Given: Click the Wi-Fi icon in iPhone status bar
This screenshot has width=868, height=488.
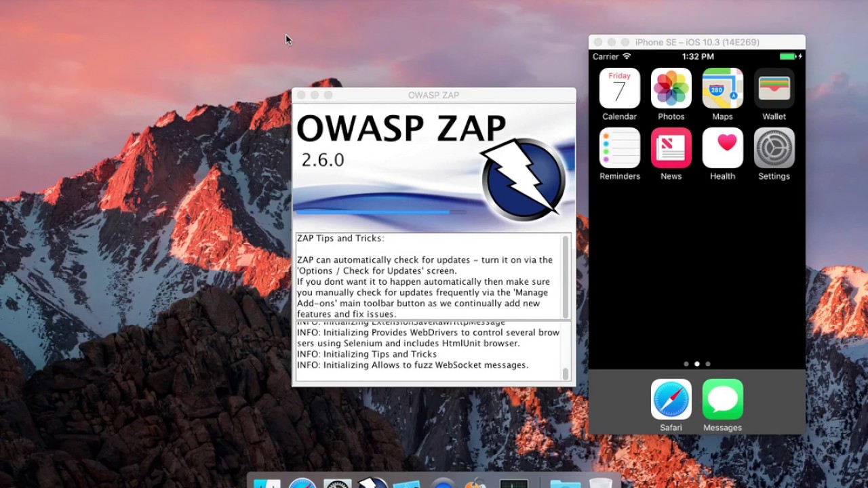Looking at the screenshot, I should point(627,56).
